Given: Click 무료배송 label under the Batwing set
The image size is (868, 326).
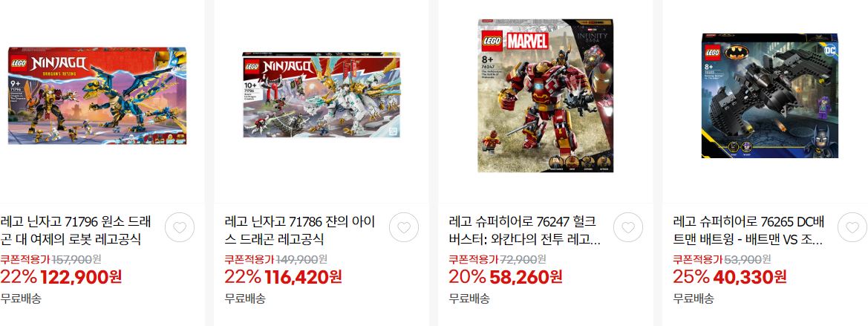Looking at the screenshot, I should [x=693, y=299].
